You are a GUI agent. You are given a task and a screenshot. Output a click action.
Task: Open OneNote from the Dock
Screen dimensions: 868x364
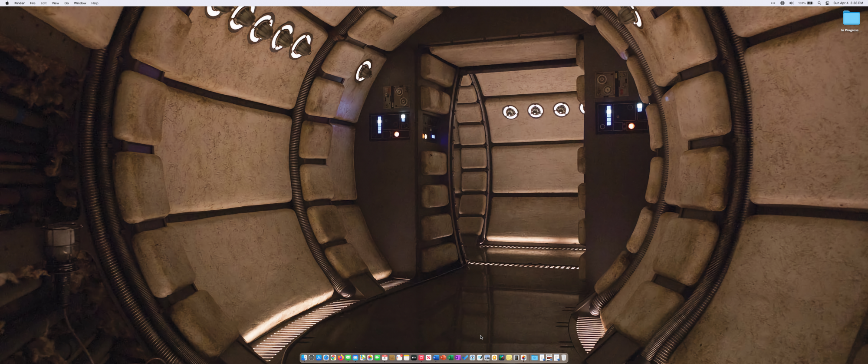(458, 357)
